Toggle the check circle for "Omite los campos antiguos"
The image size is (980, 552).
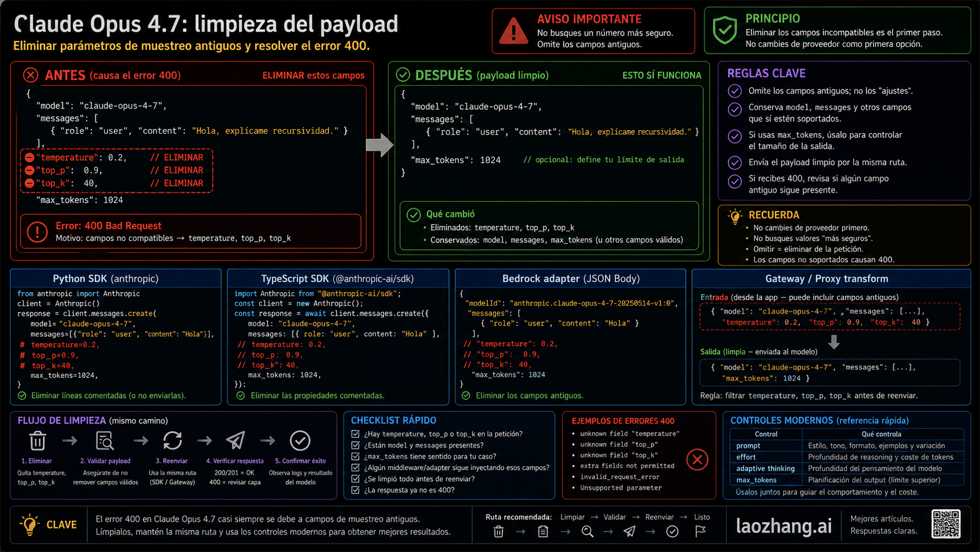(x=734, y=91)
